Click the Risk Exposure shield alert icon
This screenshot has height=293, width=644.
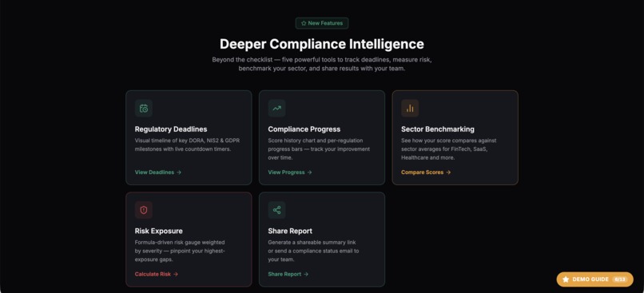coord(144,210)
